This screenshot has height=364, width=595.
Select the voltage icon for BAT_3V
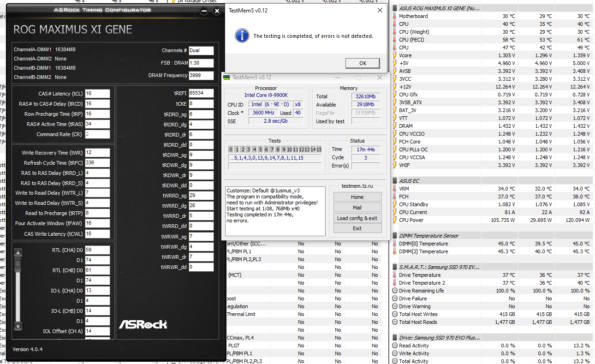point(394,110)
